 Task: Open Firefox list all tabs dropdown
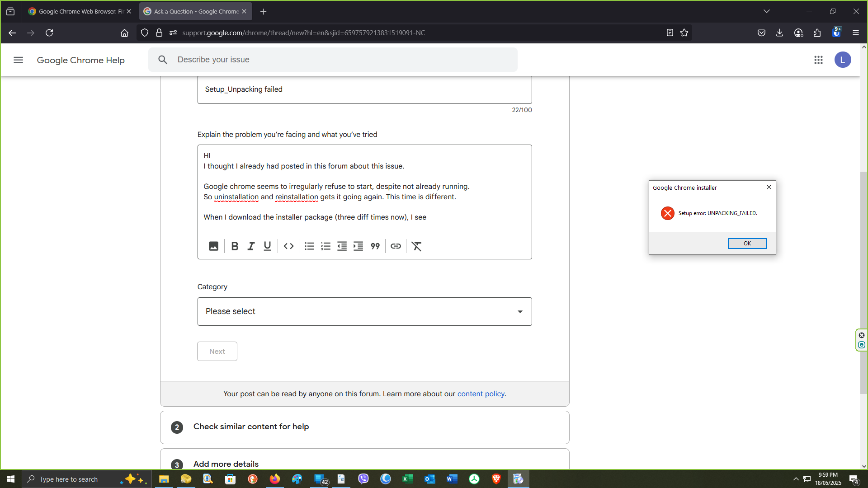766,11
